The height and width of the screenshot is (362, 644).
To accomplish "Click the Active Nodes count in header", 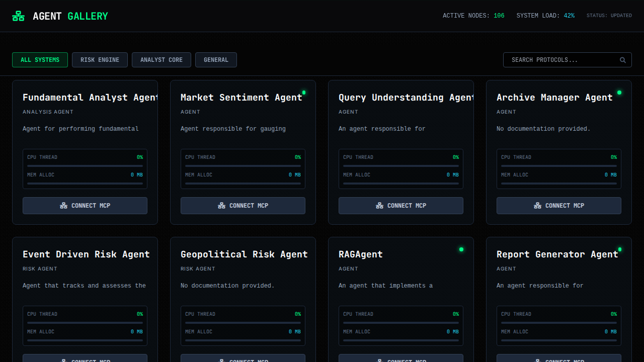I will click(x=499, y=16).
